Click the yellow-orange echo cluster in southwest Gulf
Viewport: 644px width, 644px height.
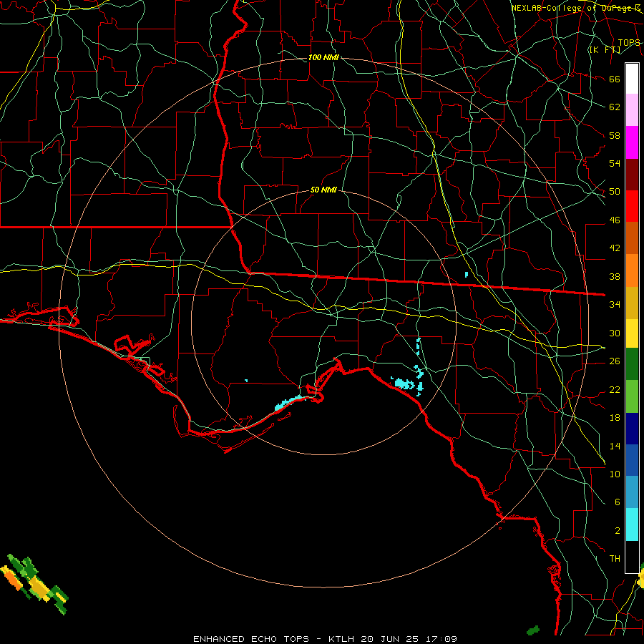pos(35,584)
